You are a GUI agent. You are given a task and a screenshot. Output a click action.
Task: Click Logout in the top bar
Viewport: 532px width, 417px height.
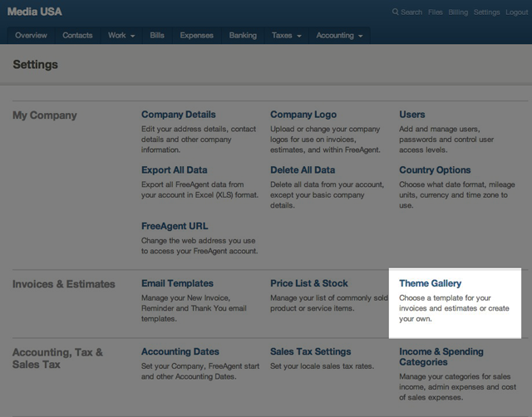click(515, 12)
